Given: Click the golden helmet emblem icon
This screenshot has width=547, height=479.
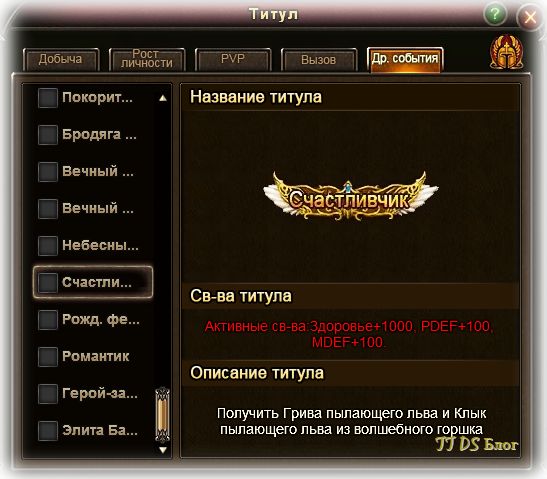Looking at the screenshot, I should [x=506, y=52].
